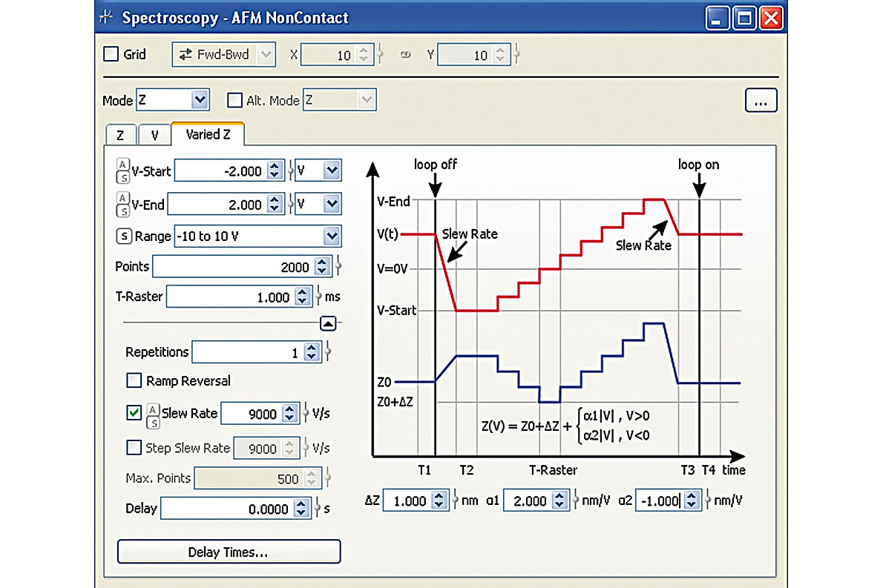Check the Ramp Reversal option
Image resolution: width=883 pixels, height=588 pixels.
[134, 380]
